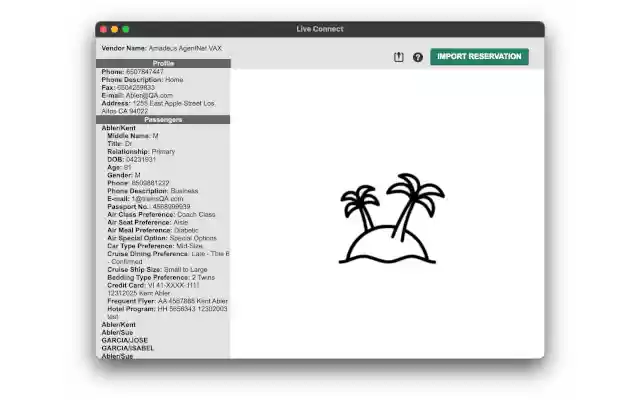Click the Hotel Program HH entry
This screenshot has width=640, height=400.
167,309
